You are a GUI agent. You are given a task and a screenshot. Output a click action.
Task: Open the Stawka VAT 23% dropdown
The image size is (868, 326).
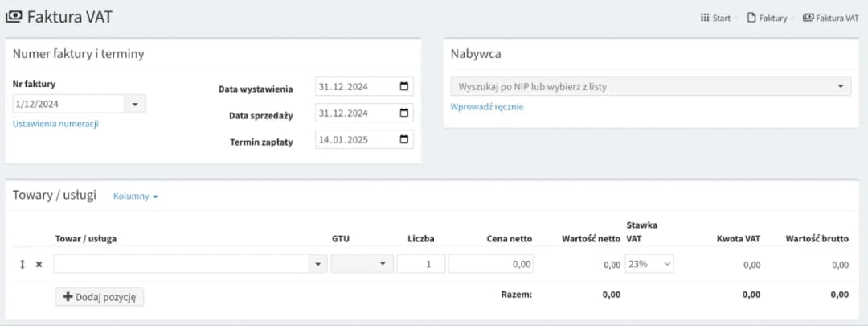pos(649,264)
